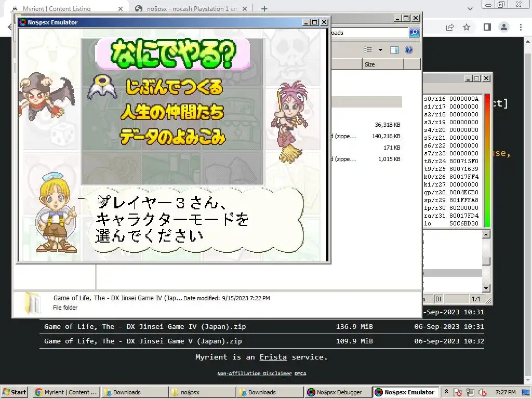Viewport: 532px width, 399px height.
Task: Open the Chrome three-dot menu
Action: 521,27
